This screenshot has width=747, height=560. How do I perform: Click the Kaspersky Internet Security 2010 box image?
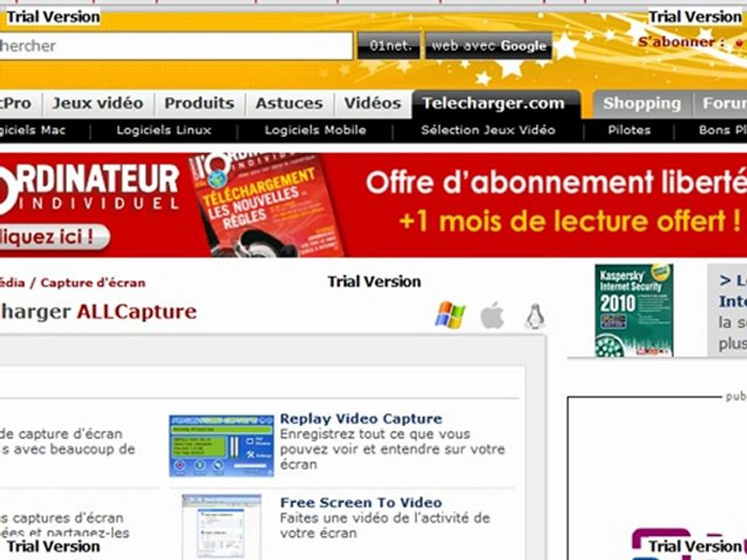tap(633, 310)
